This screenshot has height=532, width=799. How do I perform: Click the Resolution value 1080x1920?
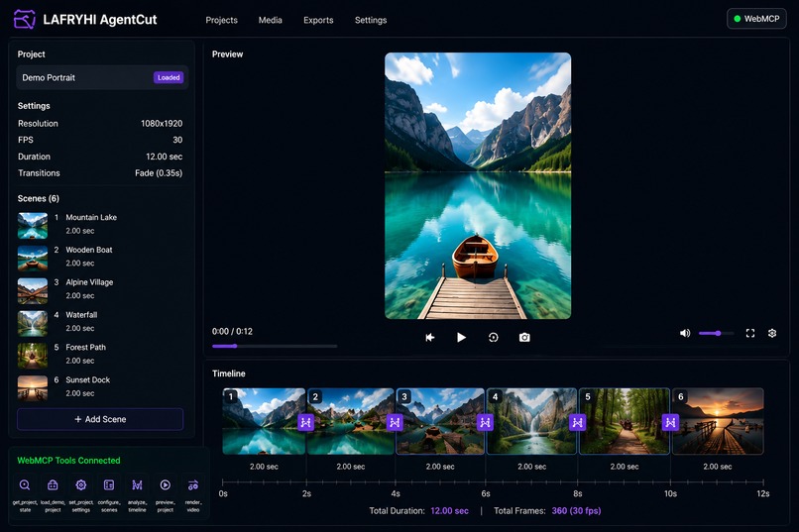point(162,123)
